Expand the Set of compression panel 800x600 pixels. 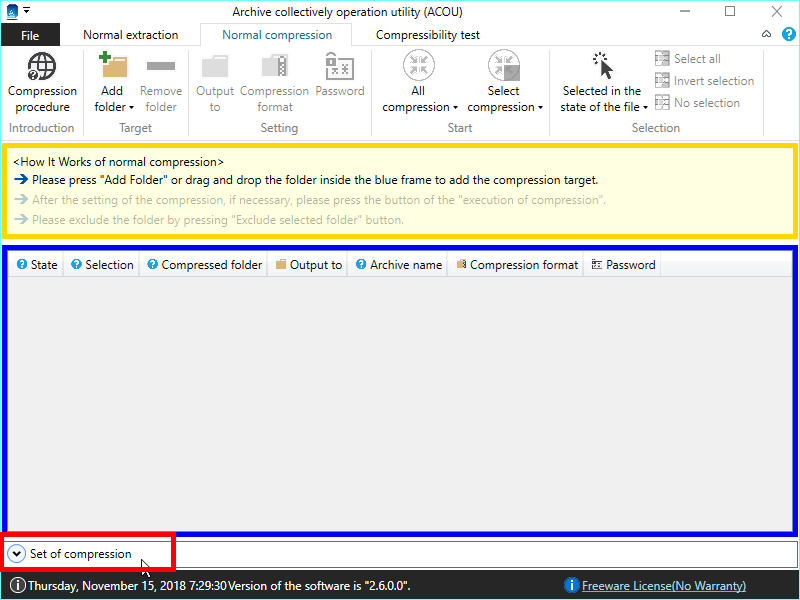point(18,554)
